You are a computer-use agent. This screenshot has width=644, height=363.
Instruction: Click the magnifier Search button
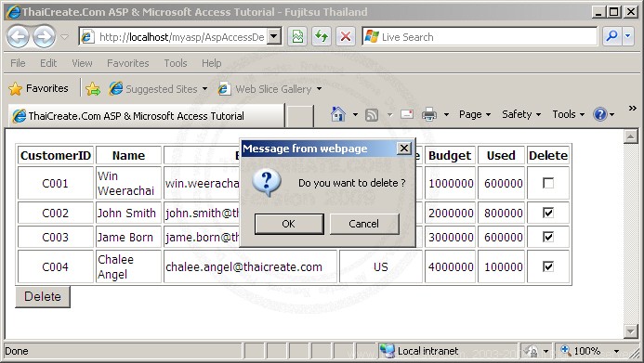(x=612, y=37)
